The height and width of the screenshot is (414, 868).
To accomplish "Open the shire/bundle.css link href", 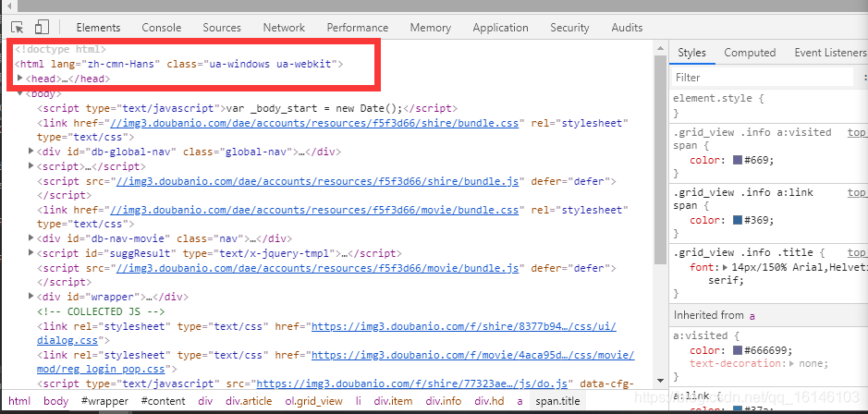I will 314,123.
